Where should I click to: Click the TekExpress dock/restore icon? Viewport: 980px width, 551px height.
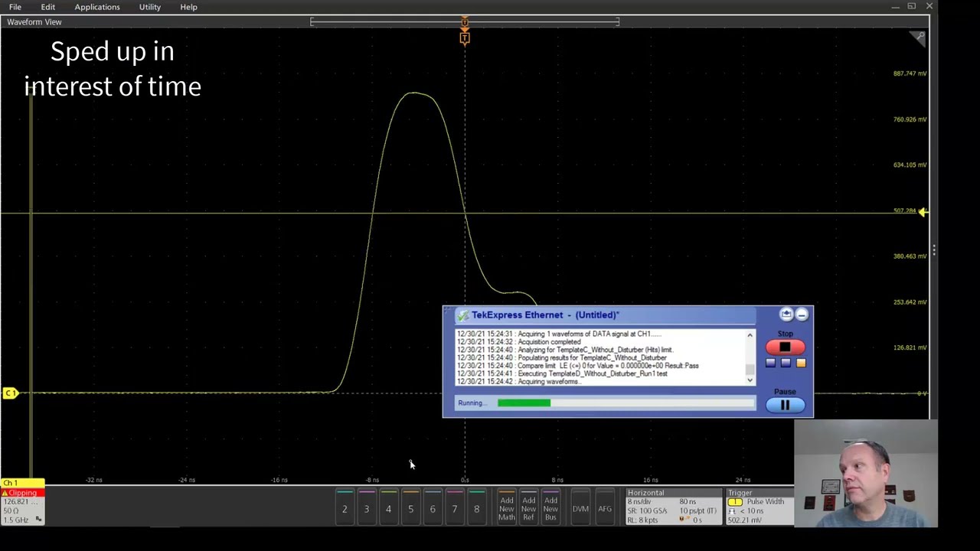coord(786,315)
